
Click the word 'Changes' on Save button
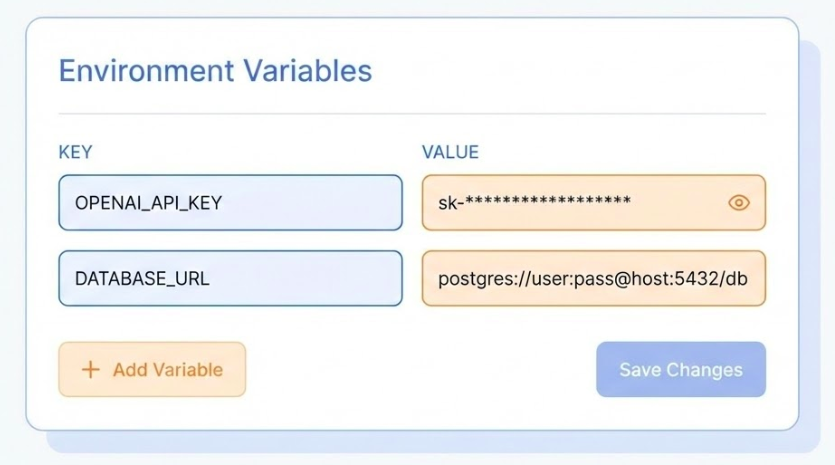click(x=705, y=370)
